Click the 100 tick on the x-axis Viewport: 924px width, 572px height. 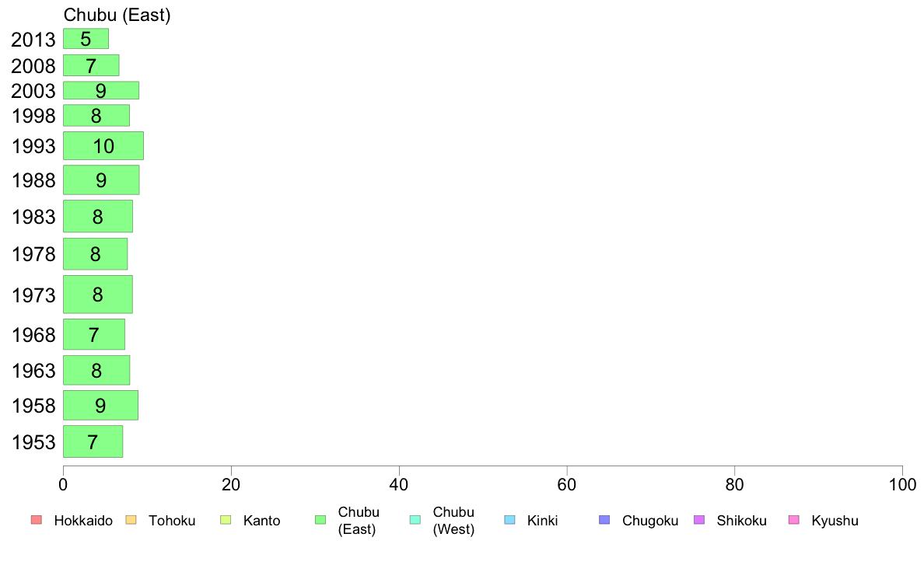[902, 485]
